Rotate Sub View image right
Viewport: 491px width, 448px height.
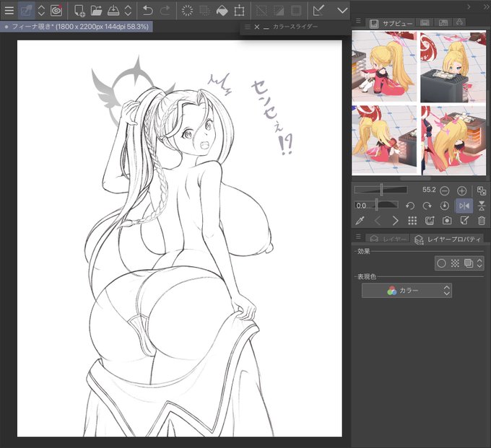427,206
